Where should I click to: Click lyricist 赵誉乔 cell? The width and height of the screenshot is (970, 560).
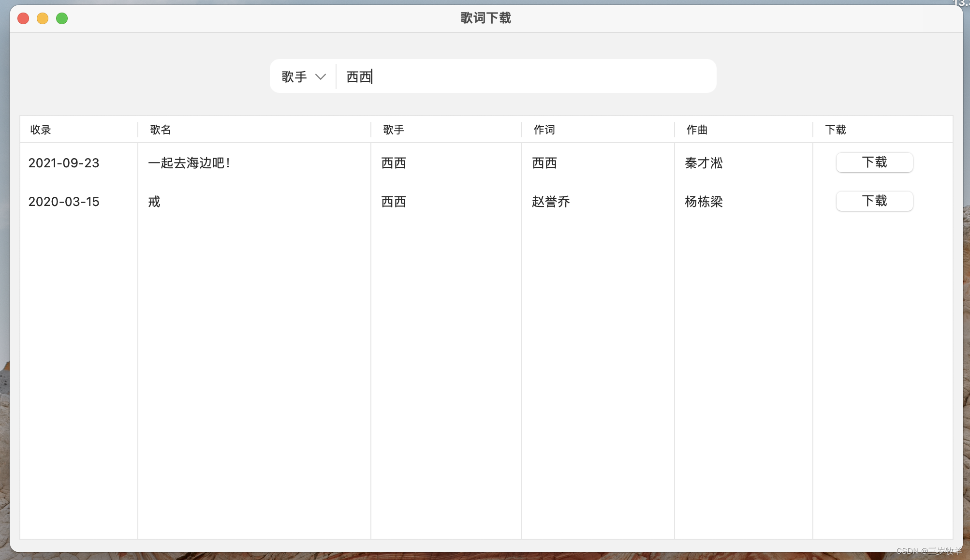[x=551, y=202]
